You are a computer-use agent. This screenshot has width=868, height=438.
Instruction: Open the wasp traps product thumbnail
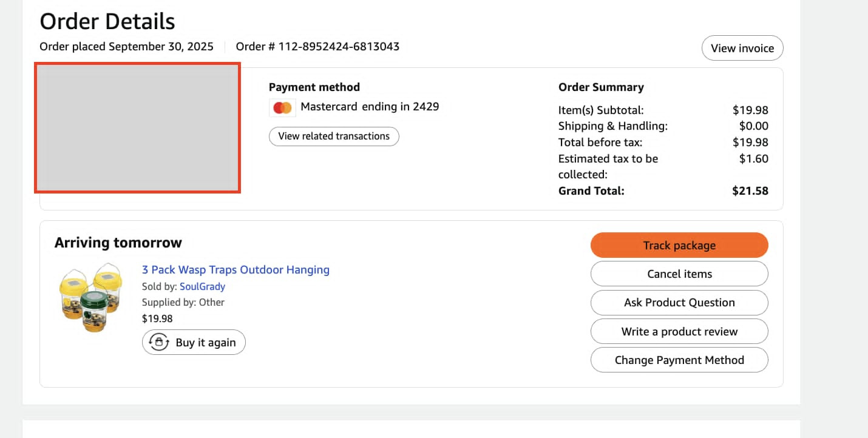(91, 297)
